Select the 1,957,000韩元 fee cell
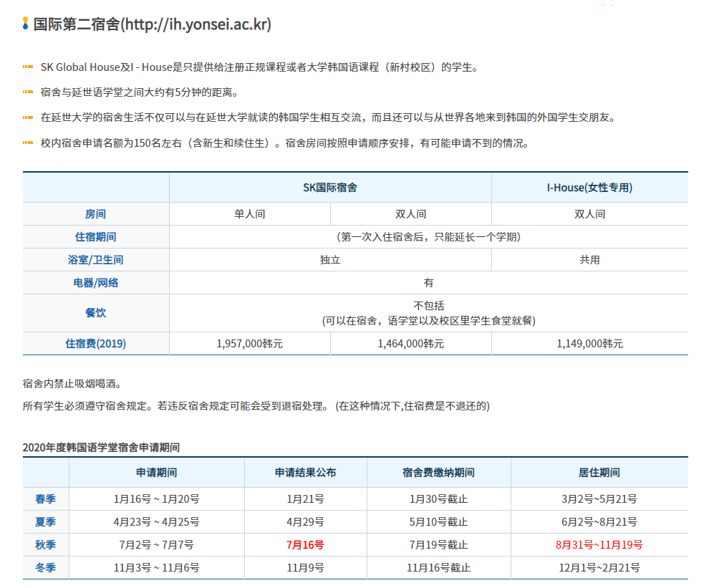Screen dimensions: 709x588 click(250, 344)
